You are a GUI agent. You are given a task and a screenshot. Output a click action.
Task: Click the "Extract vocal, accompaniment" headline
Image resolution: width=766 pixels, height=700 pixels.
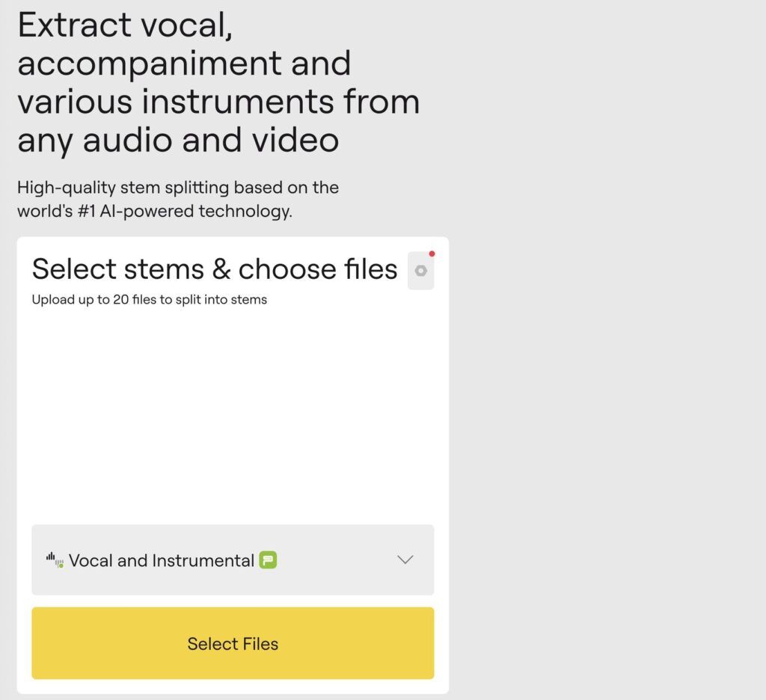(x=184, y=45)
